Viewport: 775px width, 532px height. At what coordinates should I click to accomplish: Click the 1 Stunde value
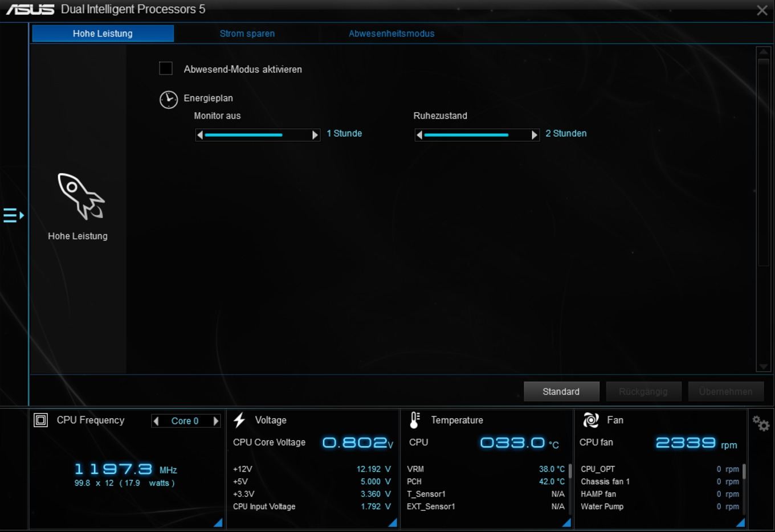point(344,133)
